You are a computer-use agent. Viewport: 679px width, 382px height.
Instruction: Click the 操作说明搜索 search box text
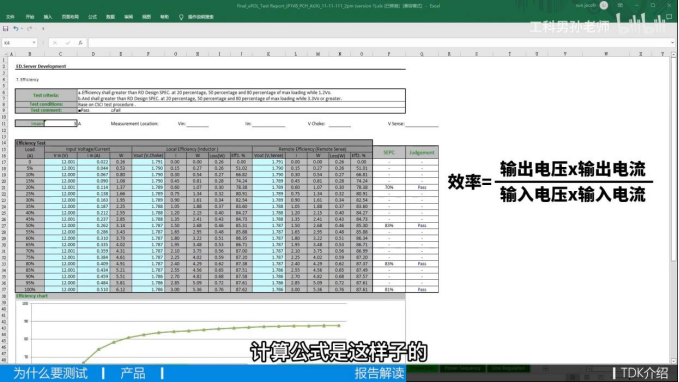[200, 17]
